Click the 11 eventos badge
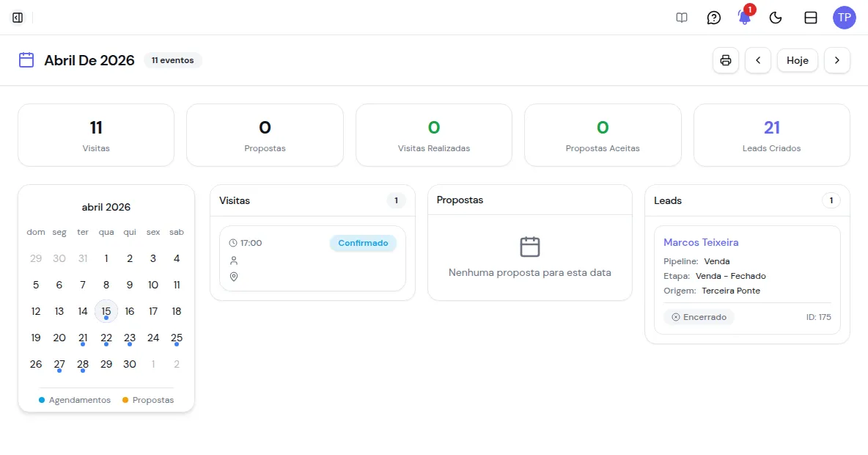Image resolution: width=868 pixels, height=455 pixels. (x=173, y=60)
